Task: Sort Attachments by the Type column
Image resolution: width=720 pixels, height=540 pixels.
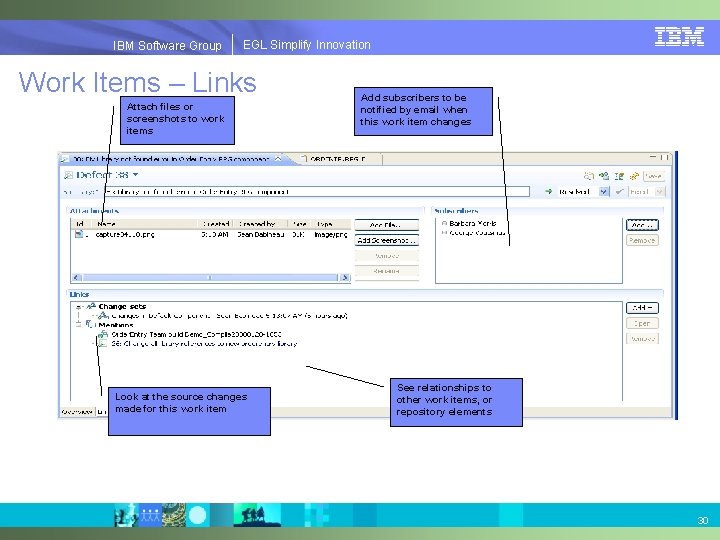Action: pos(331,224)
